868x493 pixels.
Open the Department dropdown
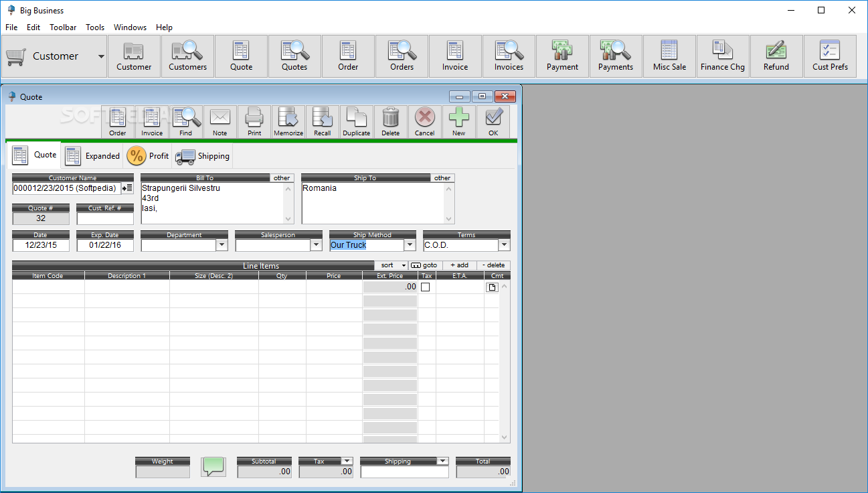pos(222,245)
